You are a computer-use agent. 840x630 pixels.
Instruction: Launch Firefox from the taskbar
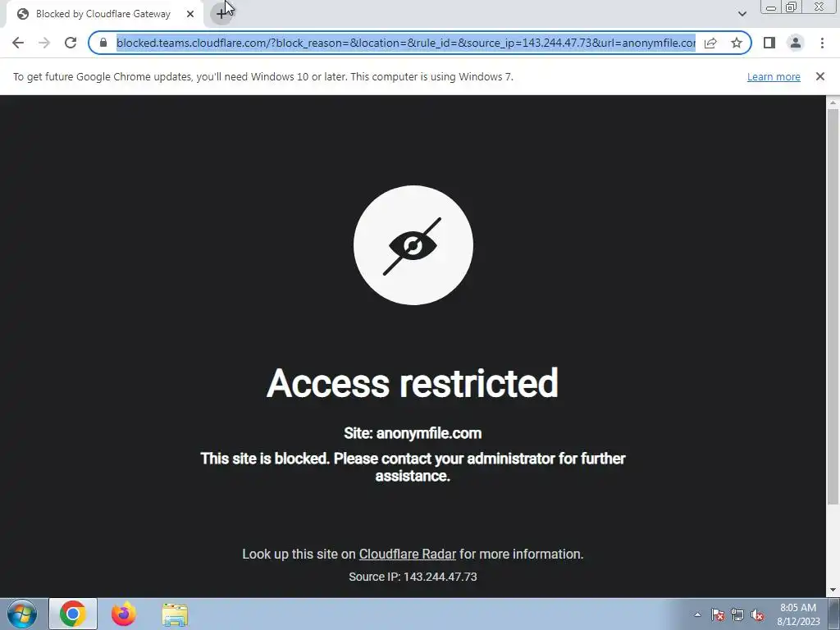pyautogui.click(x=123, y=614)
